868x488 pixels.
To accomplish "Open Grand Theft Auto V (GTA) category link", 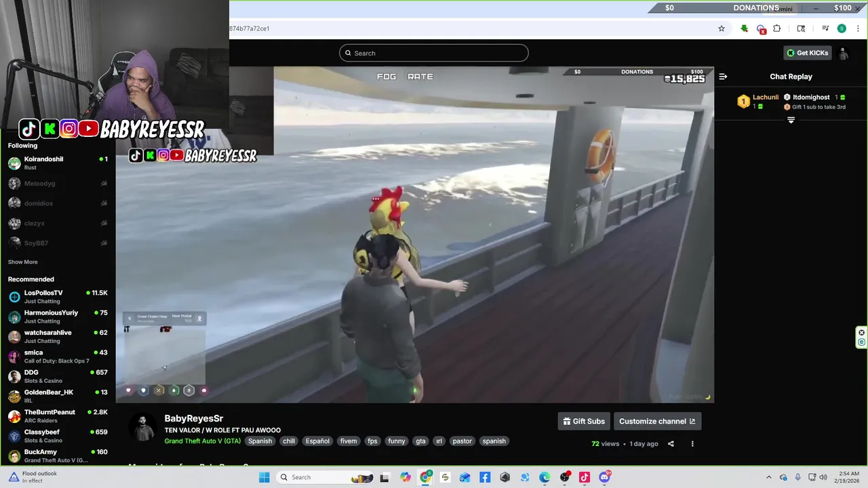I will (202, 441).
